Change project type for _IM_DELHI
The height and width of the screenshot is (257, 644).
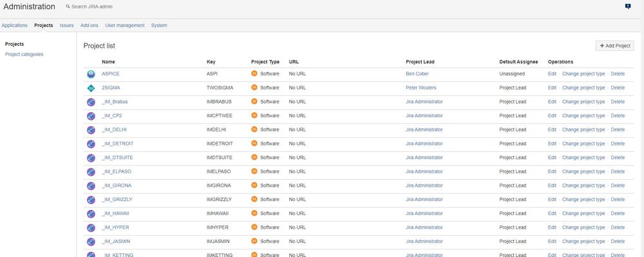pos(583,129)
